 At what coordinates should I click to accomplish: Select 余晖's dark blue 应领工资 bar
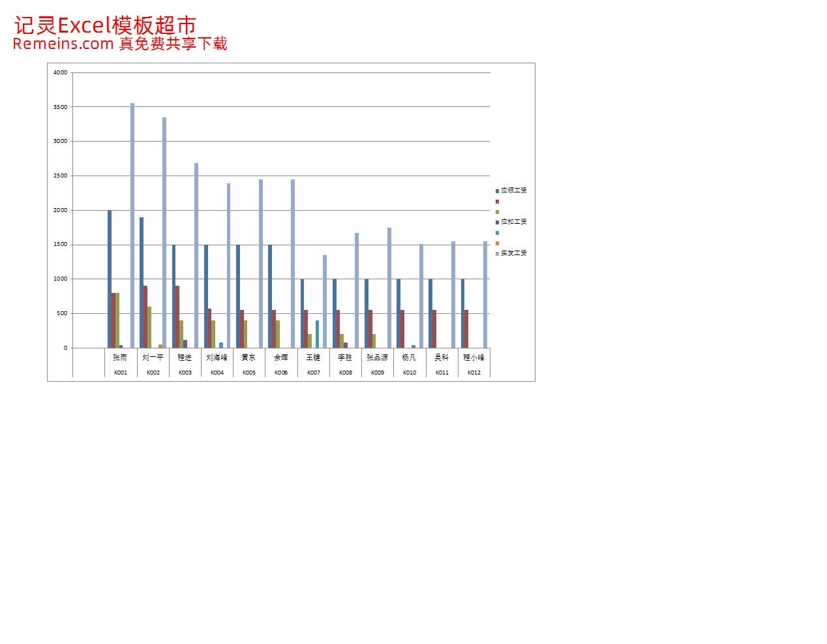click(x=270, y=296)
